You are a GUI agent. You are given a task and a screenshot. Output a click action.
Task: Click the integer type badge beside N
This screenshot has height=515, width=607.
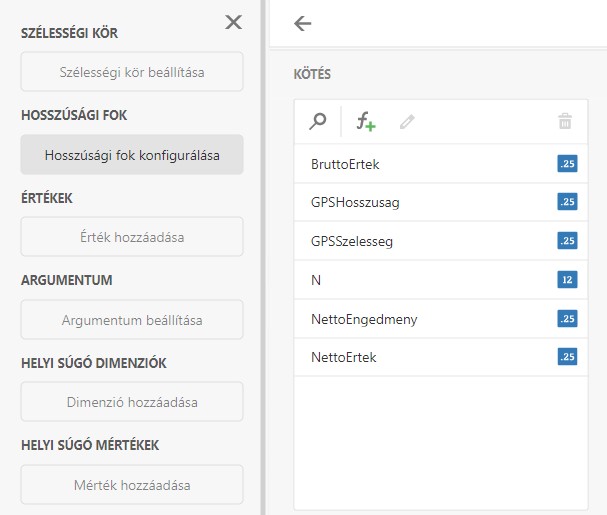567,280
